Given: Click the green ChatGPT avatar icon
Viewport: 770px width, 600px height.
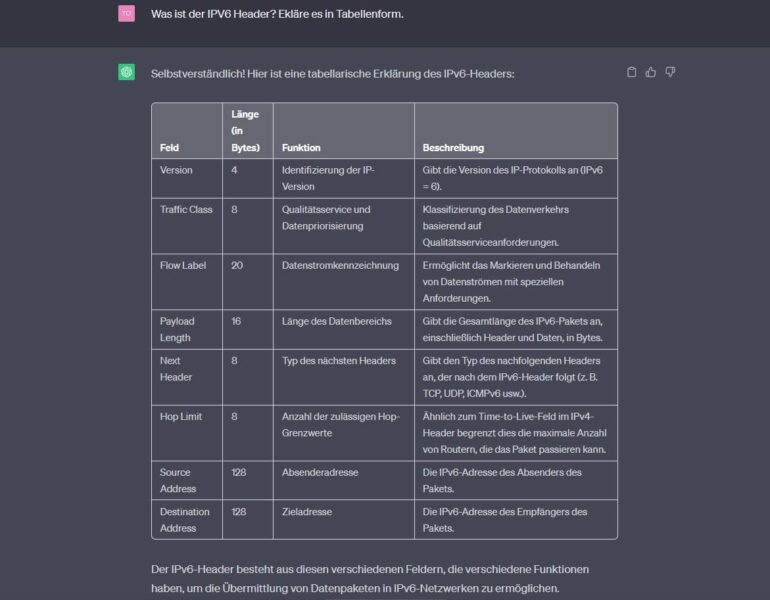Looking at the screenshot, I should pos(127,72).
